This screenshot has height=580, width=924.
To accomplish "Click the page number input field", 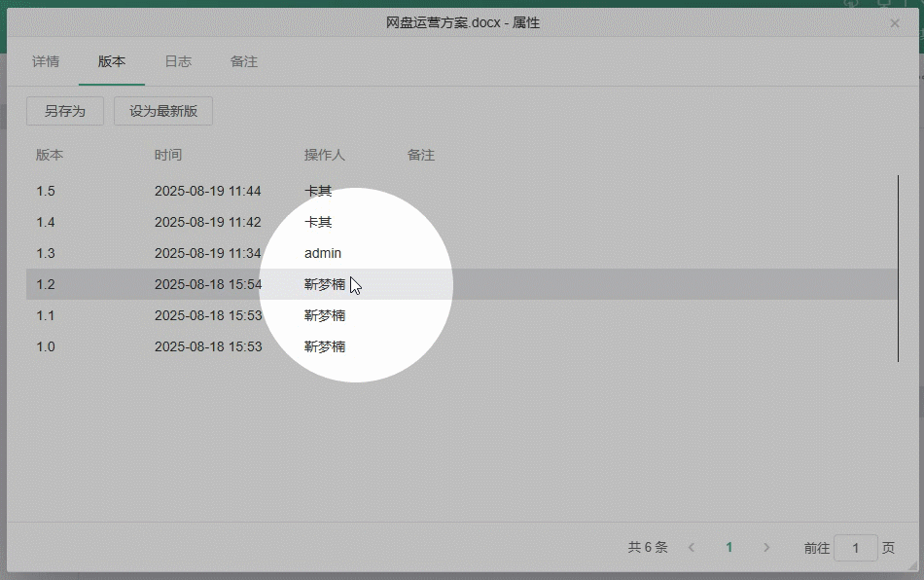I will (856, 548).
